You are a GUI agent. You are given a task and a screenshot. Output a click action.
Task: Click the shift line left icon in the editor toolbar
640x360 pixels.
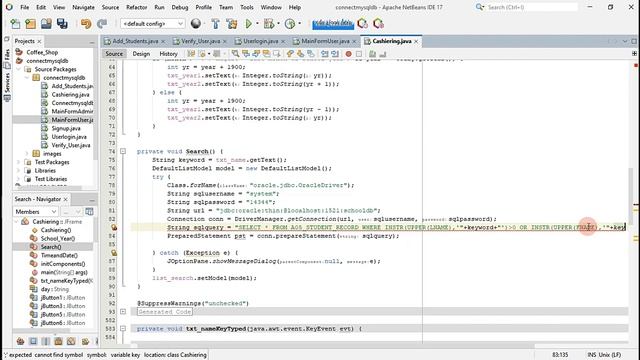324,54
